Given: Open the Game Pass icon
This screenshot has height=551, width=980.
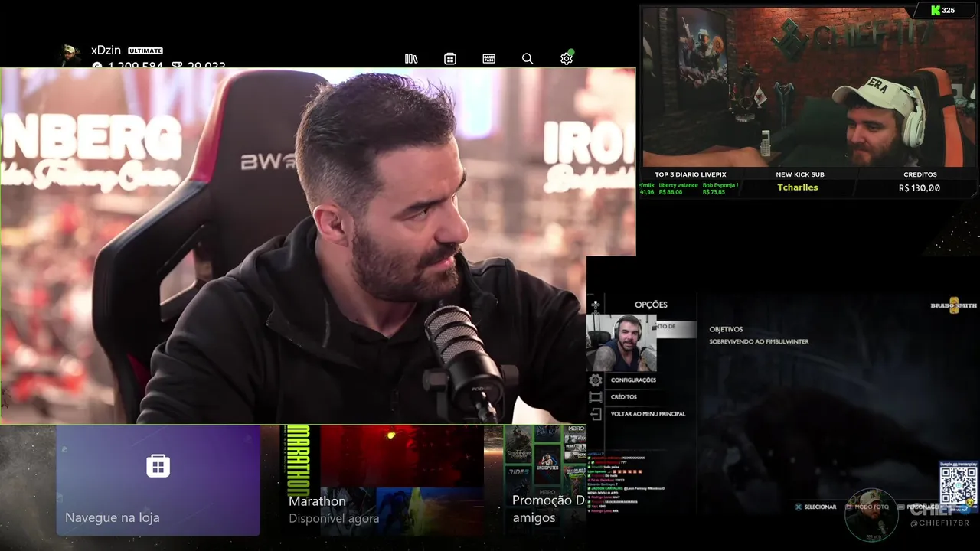Looking at the screenshot, I should [x=488, y=59].
